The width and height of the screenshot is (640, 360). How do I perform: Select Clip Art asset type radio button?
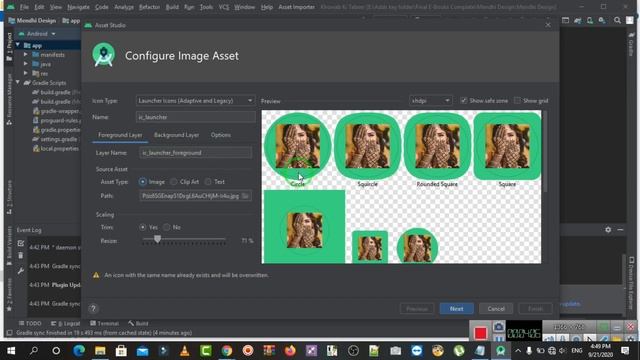173,182
